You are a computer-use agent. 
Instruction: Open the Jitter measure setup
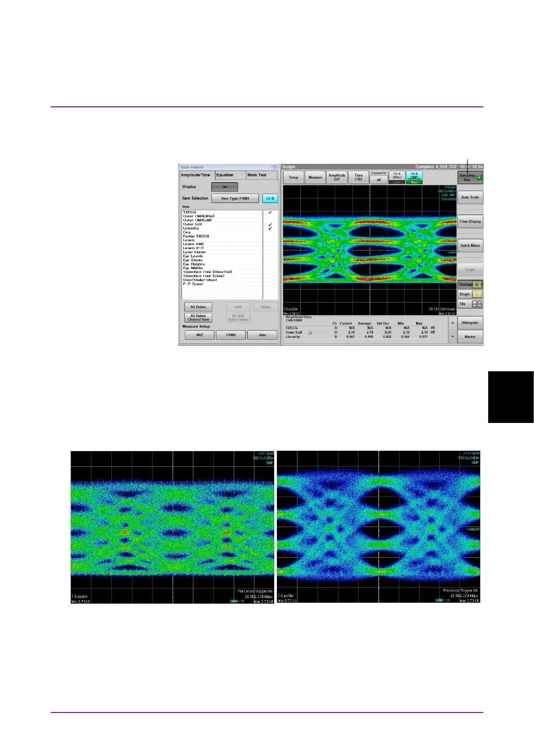pyautogui.click(x=263, y=335)
